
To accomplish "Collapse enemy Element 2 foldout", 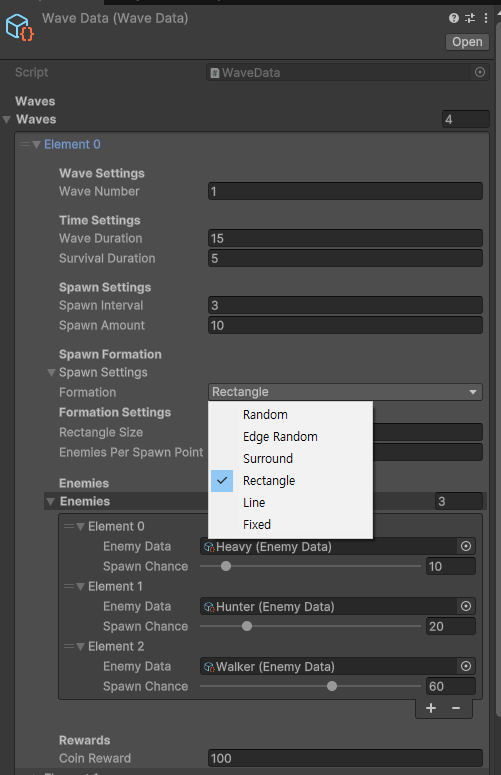I will point(81,647).
